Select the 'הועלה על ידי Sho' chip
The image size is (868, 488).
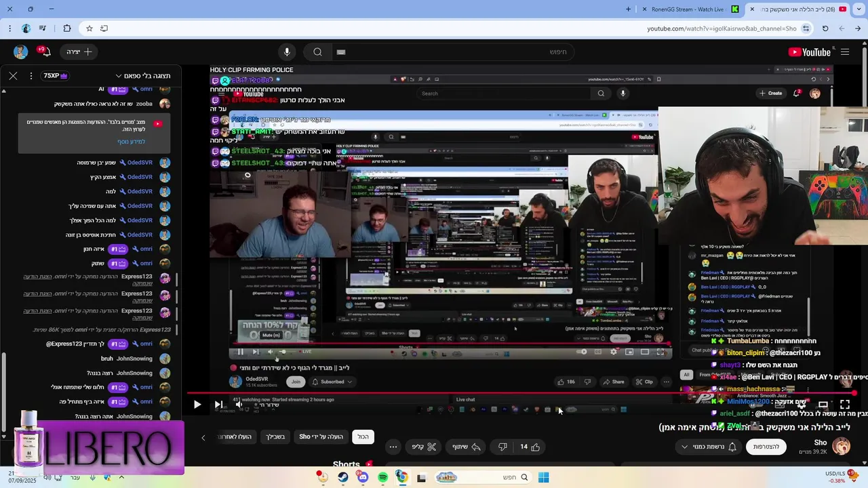(321, 436)
